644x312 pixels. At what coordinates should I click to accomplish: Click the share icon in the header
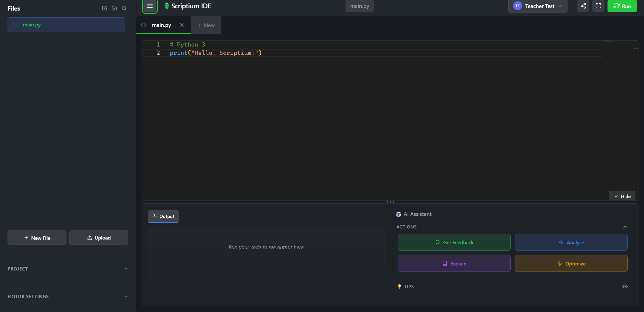click(x=583, y=6)
